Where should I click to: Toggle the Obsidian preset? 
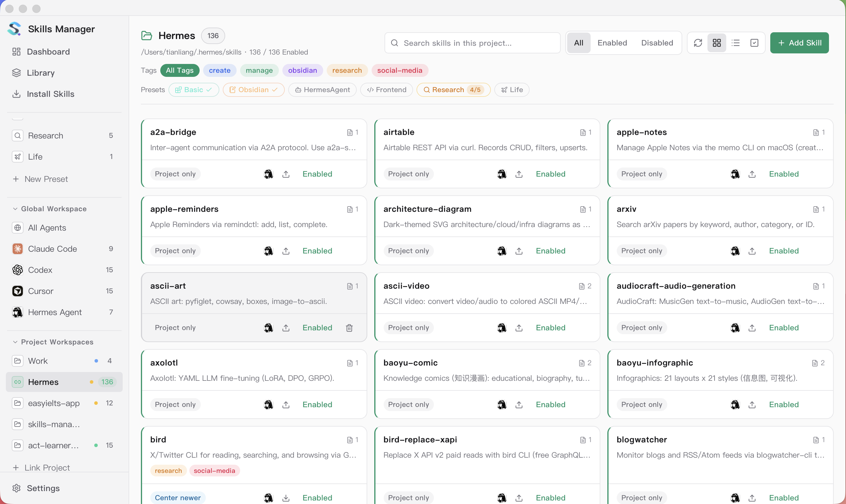tap(253, 90)
